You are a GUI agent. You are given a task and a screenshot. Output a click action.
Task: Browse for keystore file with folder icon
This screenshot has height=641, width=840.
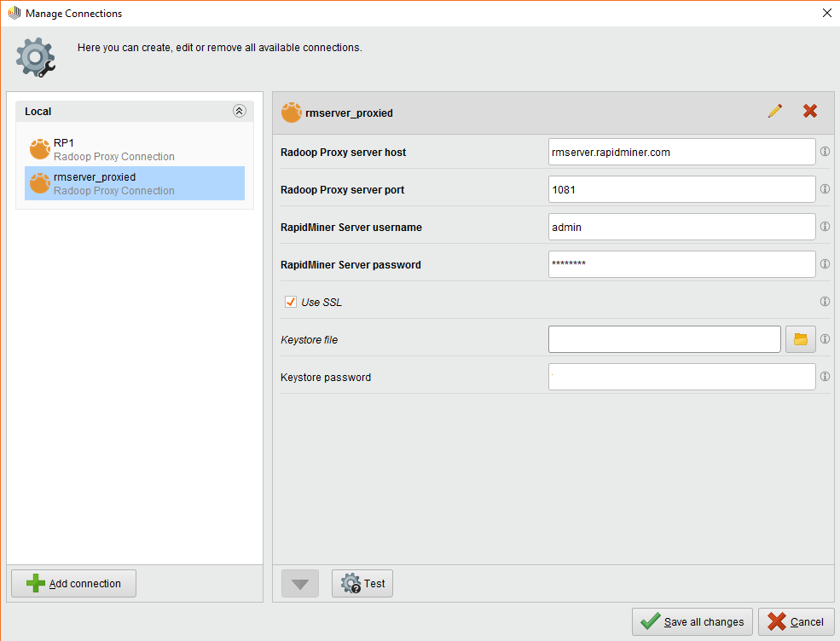pos(800,339)
